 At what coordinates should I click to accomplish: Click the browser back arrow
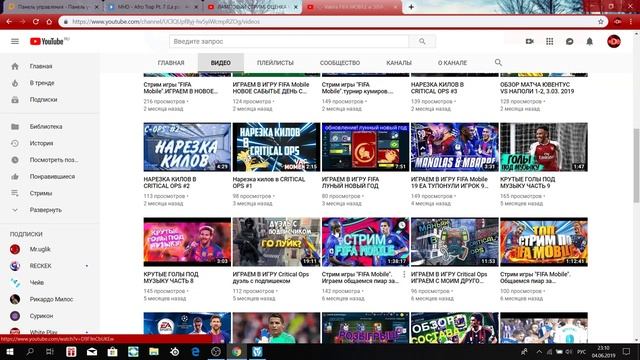[9, 22]
